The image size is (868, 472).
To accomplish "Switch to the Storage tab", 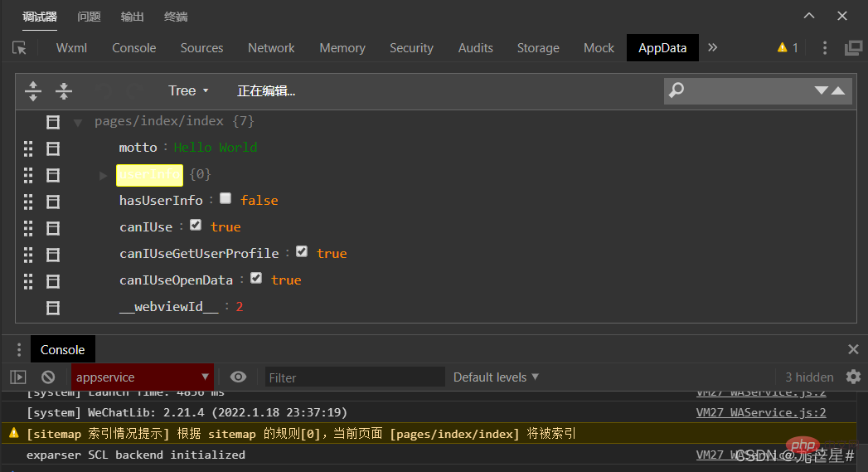I will pos(538,48).
